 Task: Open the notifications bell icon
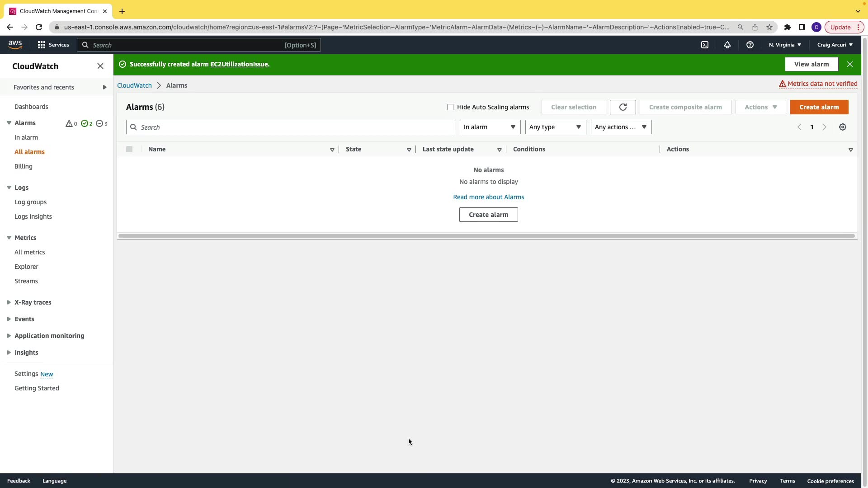(x=727, y=45)
